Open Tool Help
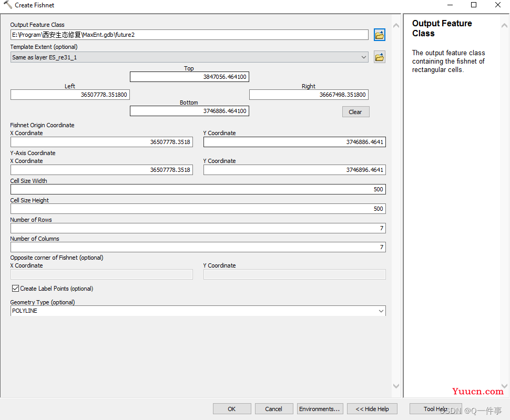510x420 pixels. coord(435,408)
